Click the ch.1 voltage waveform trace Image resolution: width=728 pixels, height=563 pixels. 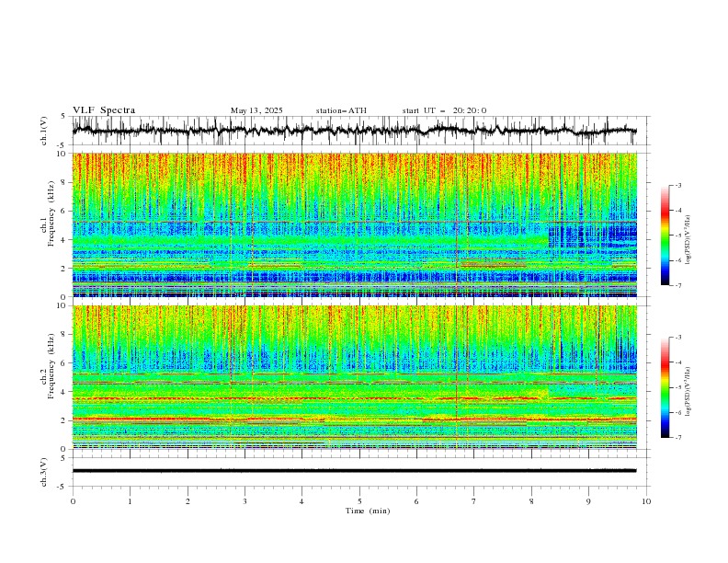coord(354,131)
